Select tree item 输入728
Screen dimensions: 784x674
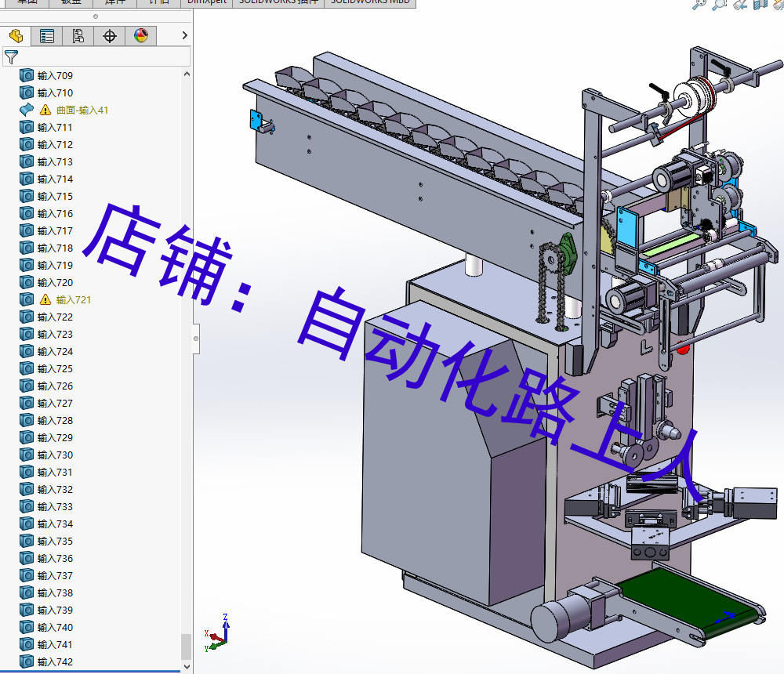click(x=55, y=421)
